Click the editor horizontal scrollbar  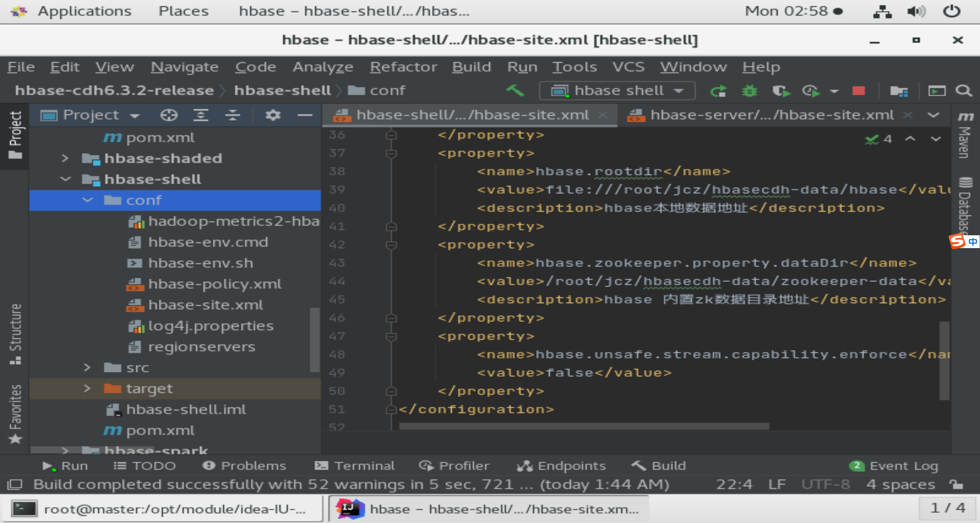(584, 426)
